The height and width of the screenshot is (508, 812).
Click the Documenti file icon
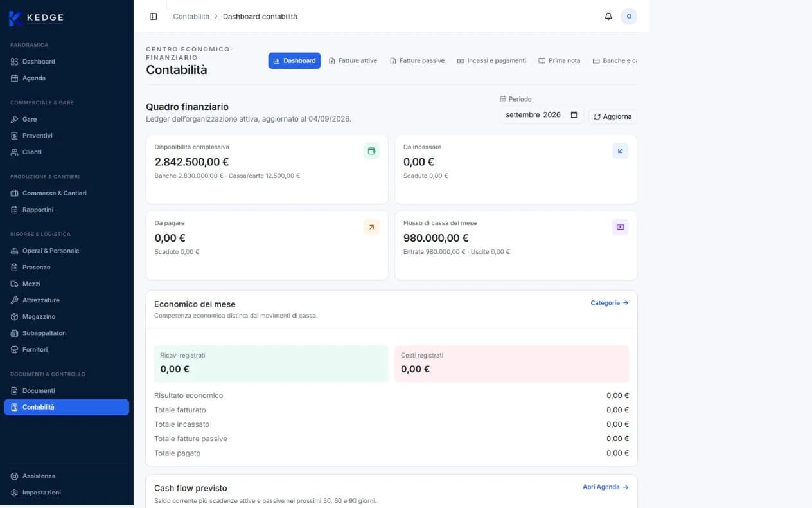[x=15, y=391]
